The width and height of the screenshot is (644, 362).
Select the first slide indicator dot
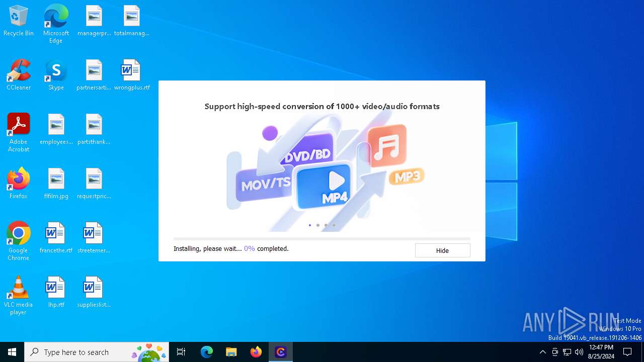[x=310, y=225]
